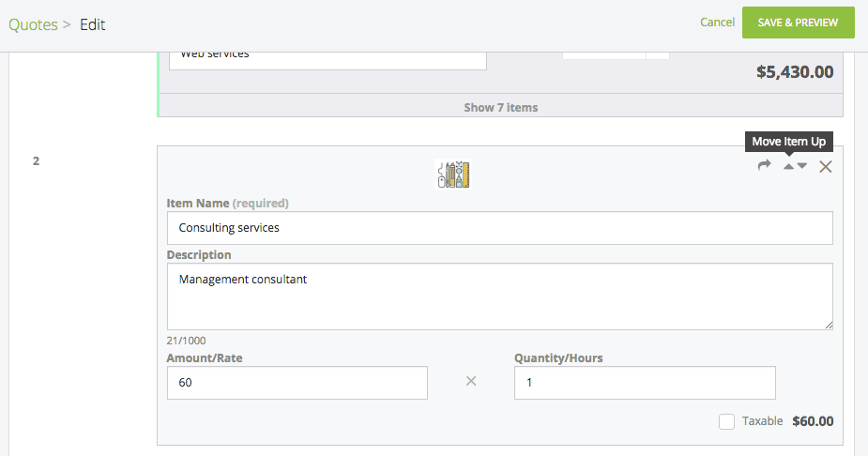Click the Consulting services item name field
Viewport: 868px width, 456px height.
coord(499,228)
